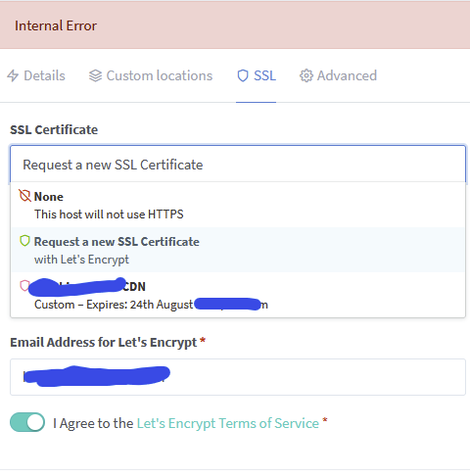The image size is (470, 476).
Task: Click the Internal Error alert banner
Action: pos(235,25)
